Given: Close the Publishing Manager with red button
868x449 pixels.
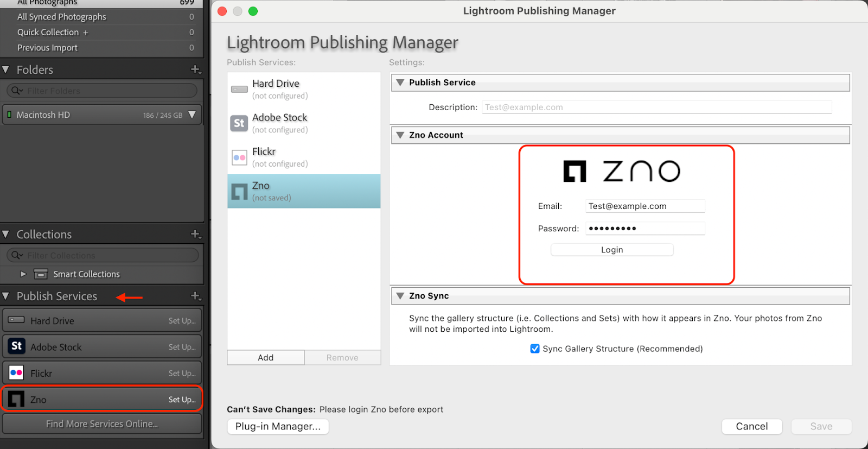Looking at the screenshot, I should tap(222, 11).
